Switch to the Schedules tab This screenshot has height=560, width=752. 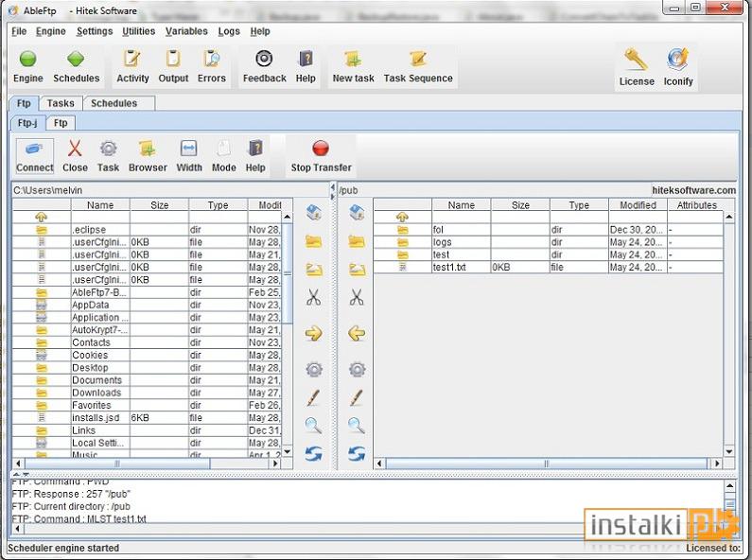(114, 103)
